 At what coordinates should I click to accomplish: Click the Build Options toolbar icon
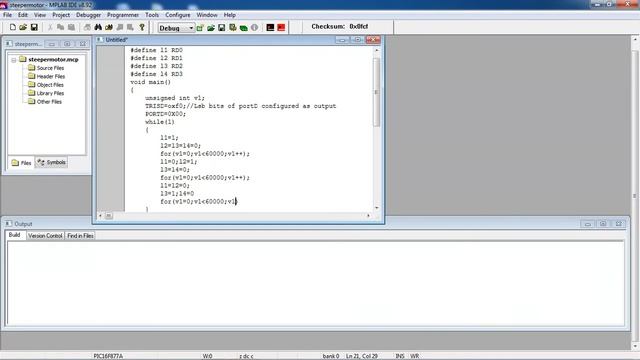(x=233, y=28)
